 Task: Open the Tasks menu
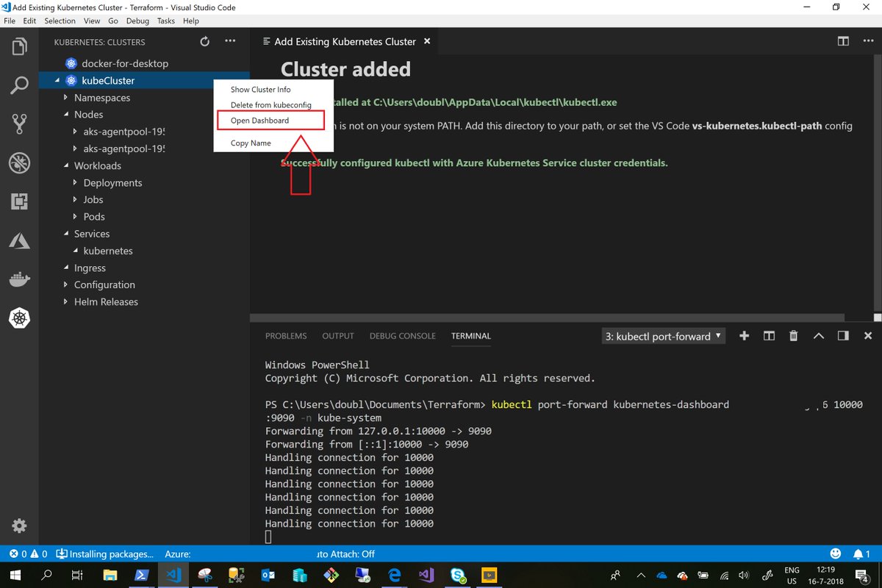coord(166,21)
